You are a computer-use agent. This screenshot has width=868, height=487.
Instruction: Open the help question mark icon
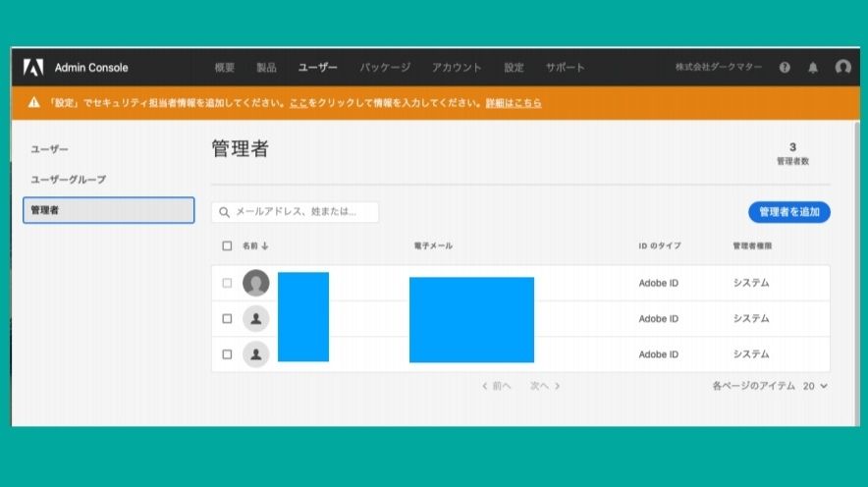(785, 68)
